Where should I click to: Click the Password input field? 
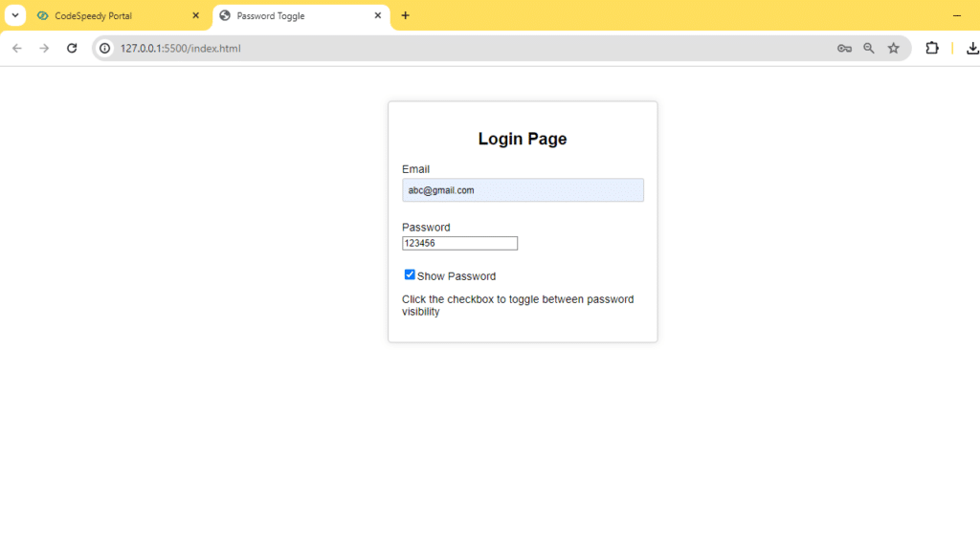[x=459, y=244]
